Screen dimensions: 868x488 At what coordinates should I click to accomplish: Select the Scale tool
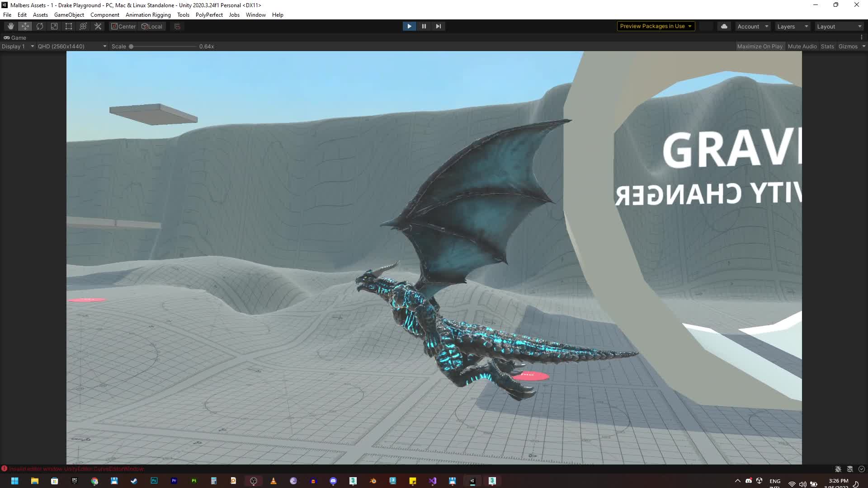coord(54,26)
